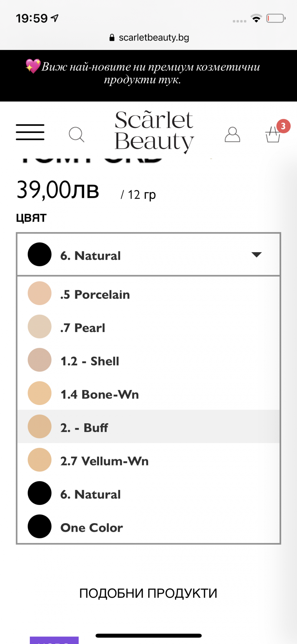This screenshot has width=297, height=644.
Task: Pick 6. Natural in the options list
Action: pyautogui.click(x=148, y=494)
